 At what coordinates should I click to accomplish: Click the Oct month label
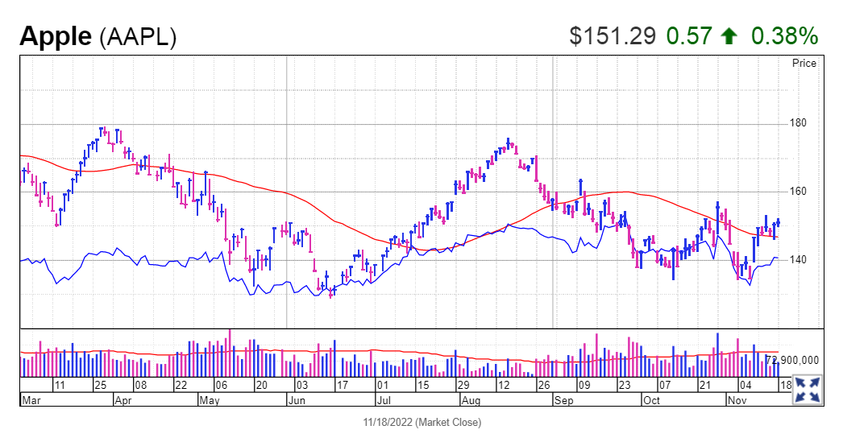(x=651, y=400)
